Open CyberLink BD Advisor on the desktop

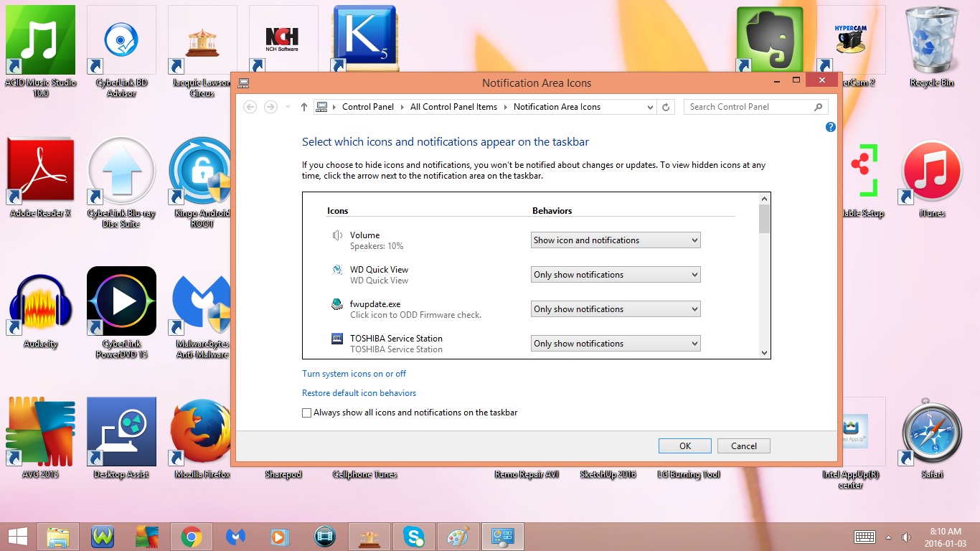121,50
